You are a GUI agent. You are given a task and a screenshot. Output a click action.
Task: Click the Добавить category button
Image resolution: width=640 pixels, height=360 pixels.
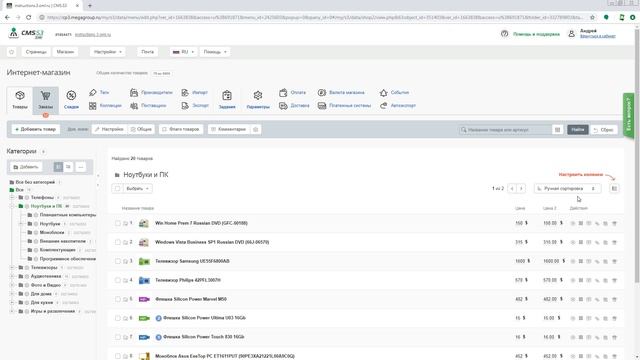pyautogui.click(x=26, y=167)
